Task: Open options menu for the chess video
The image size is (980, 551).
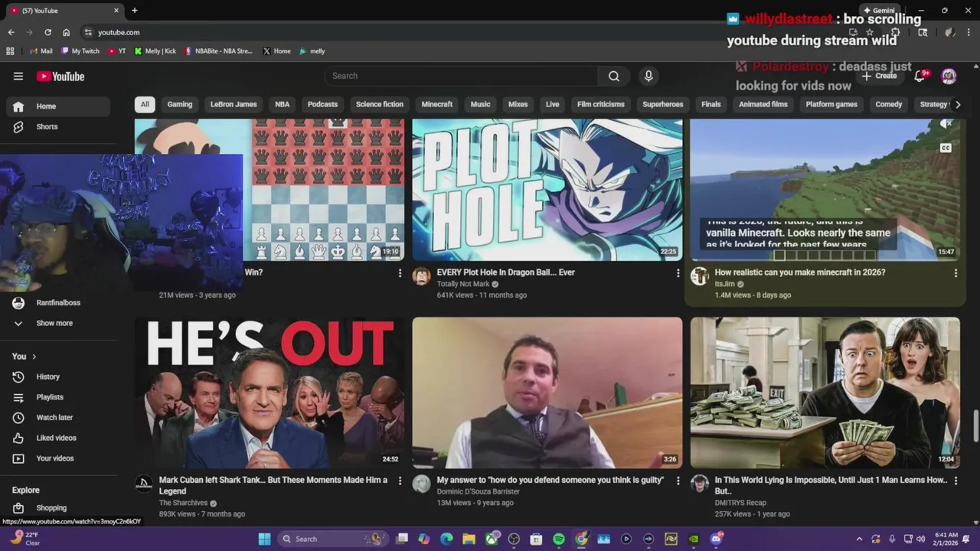Action: pyautogui.click(x=400, y=273)
